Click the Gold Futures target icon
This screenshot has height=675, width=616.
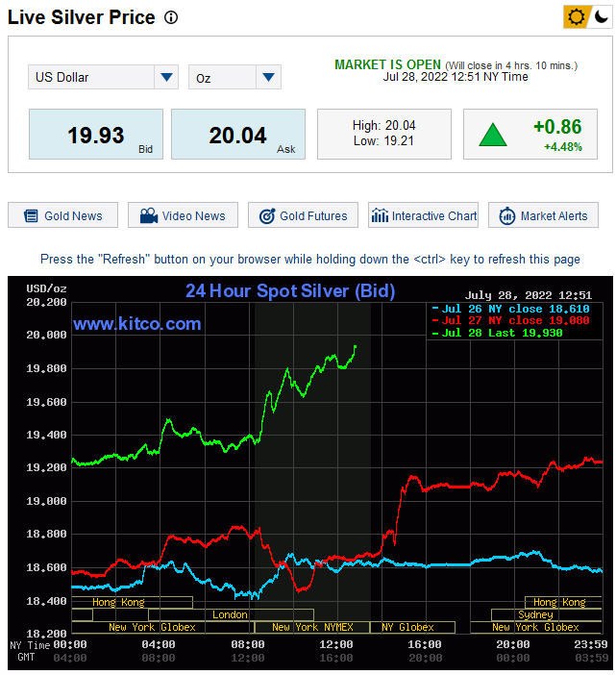pos(267,215)
